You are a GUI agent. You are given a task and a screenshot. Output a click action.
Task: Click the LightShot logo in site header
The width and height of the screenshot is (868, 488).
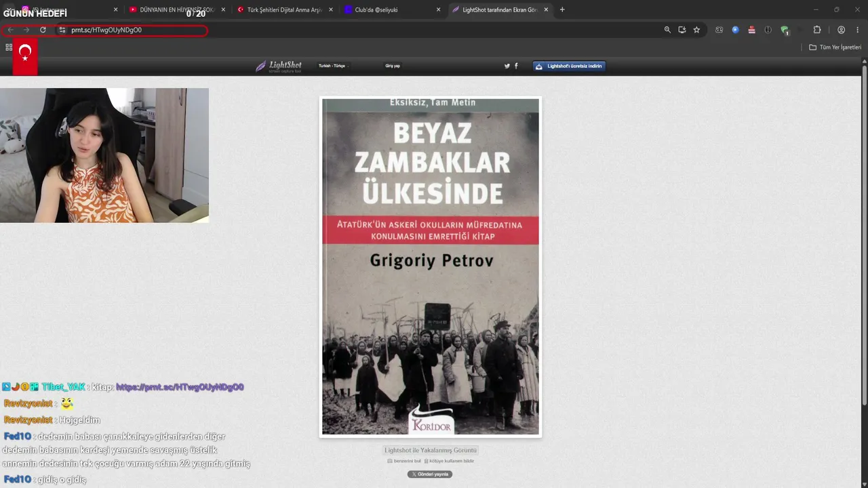279,66
